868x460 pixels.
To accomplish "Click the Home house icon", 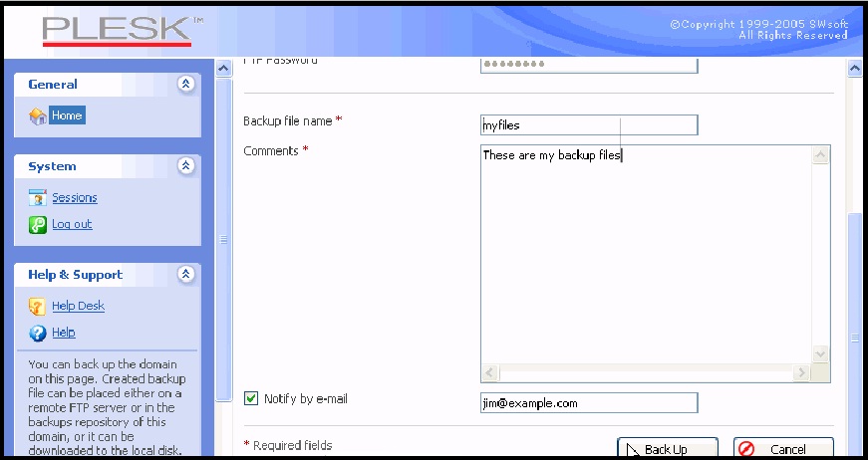I will [x=38, y=116].
